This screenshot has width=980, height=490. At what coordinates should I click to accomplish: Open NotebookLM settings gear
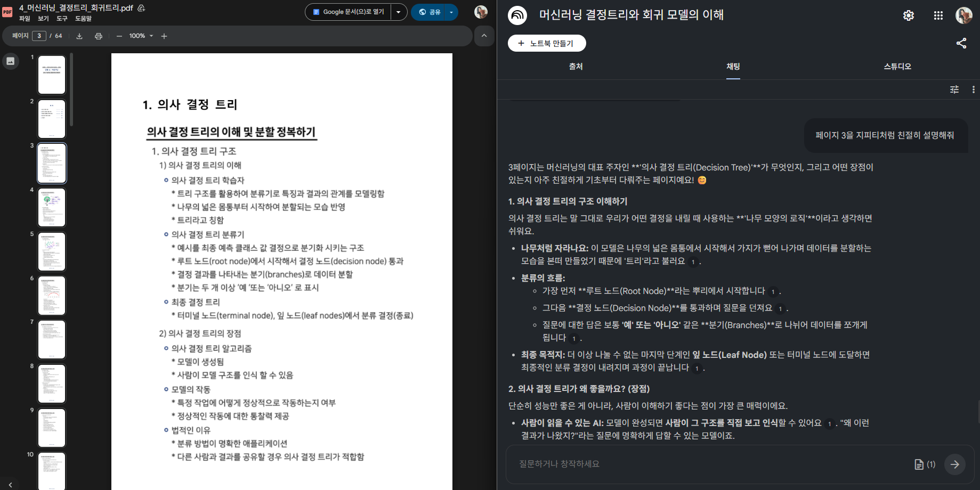[909, 15]
